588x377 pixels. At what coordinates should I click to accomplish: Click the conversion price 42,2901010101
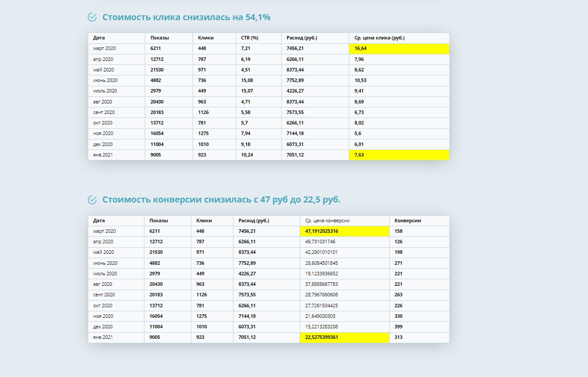[322, 252]
